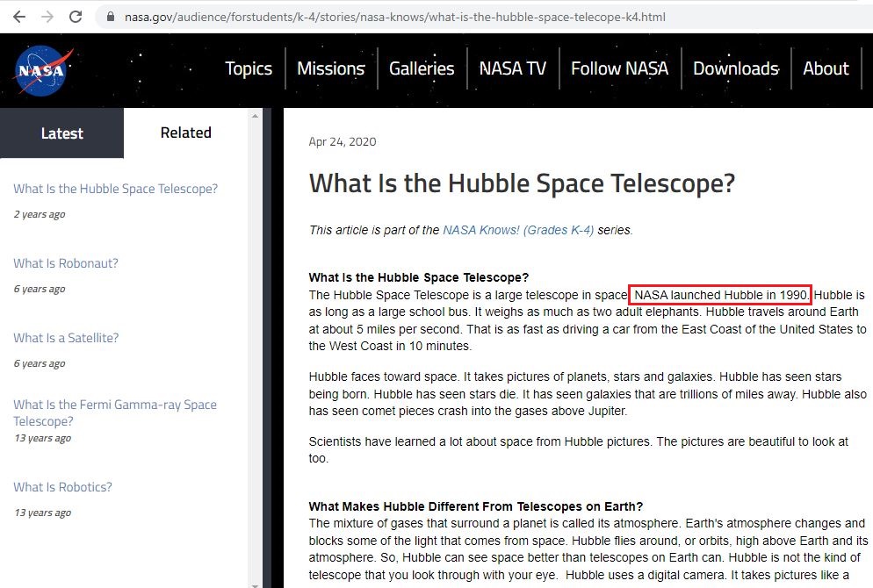Click the bold subheading What Is the Hubble Space Telescope?
Viewport: 873px width, 588px height.
pos(419,277)
